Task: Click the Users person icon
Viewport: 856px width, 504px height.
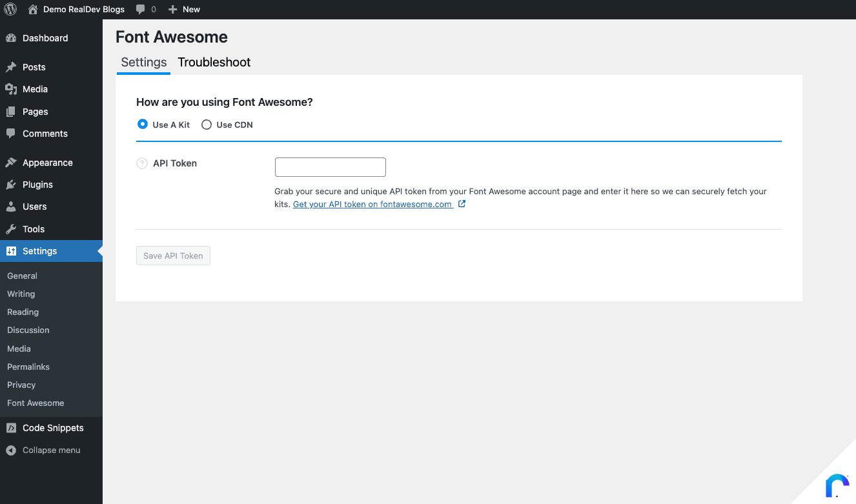Action: point(11,207)
